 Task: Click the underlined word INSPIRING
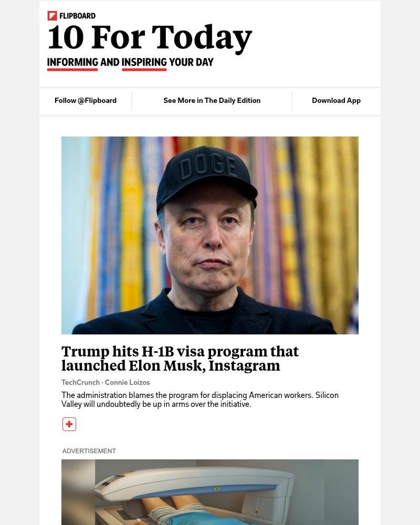[x=144, y=62]
